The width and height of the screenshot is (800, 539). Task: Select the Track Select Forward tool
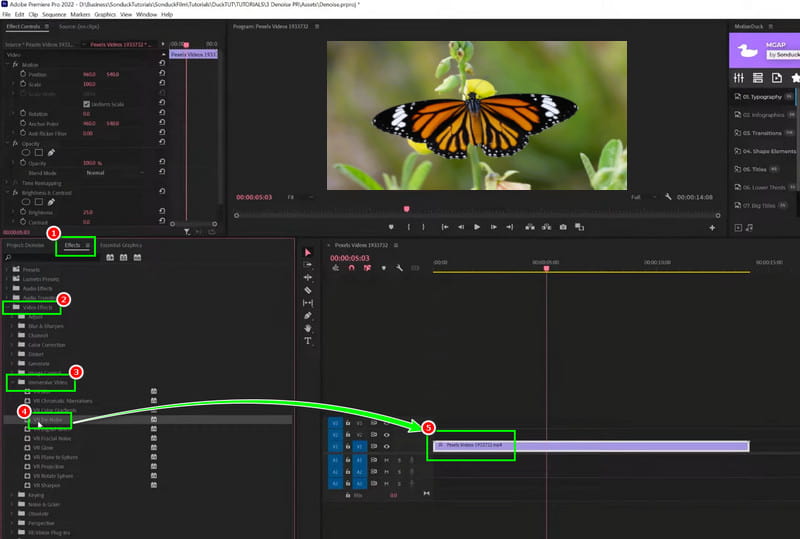(308, 265)
